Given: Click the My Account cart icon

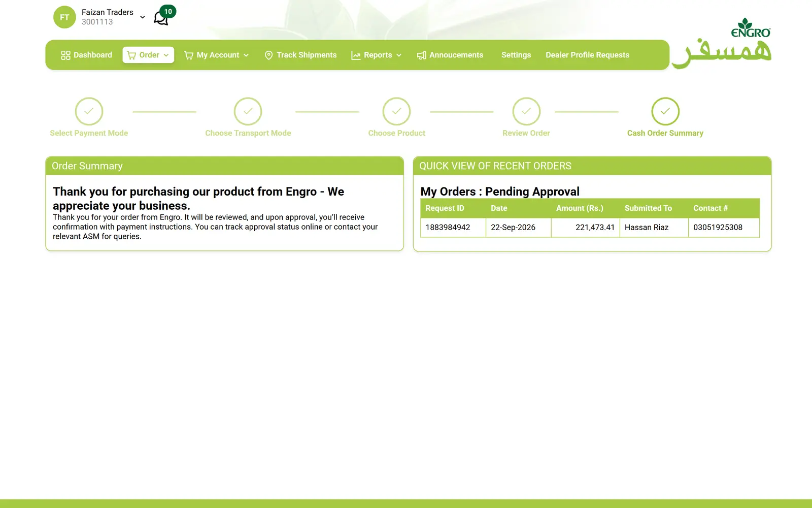Looking at the screenshot, I should (x=189, y=55).
